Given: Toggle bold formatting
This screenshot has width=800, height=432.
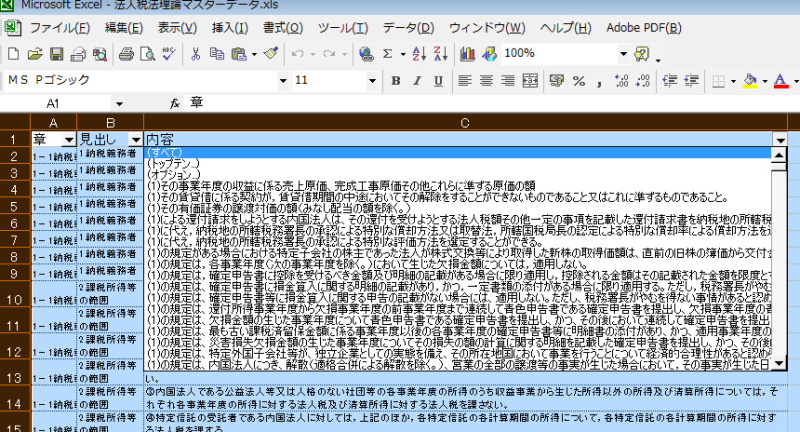Looking at the screenshot, I should coord(395,81).
